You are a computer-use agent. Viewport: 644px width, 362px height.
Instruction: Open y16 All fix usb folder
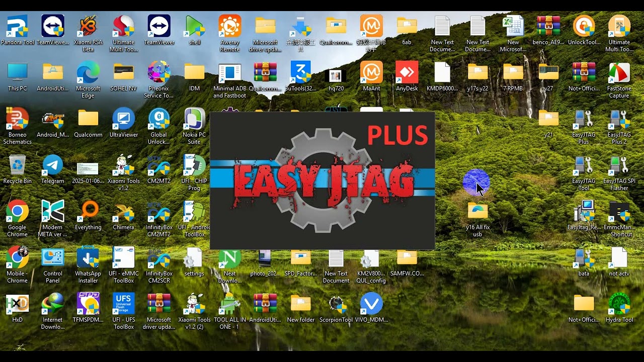click(x=477, y=219)
